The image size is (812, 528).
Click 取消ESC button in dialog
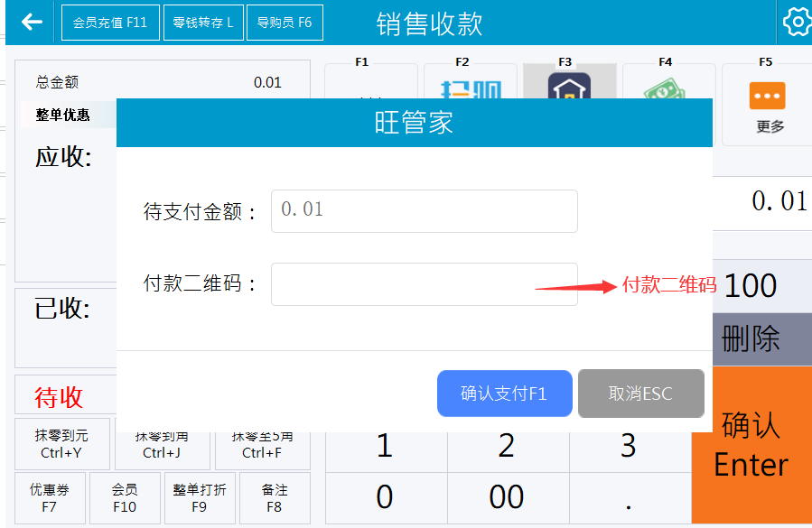[640, 394]
